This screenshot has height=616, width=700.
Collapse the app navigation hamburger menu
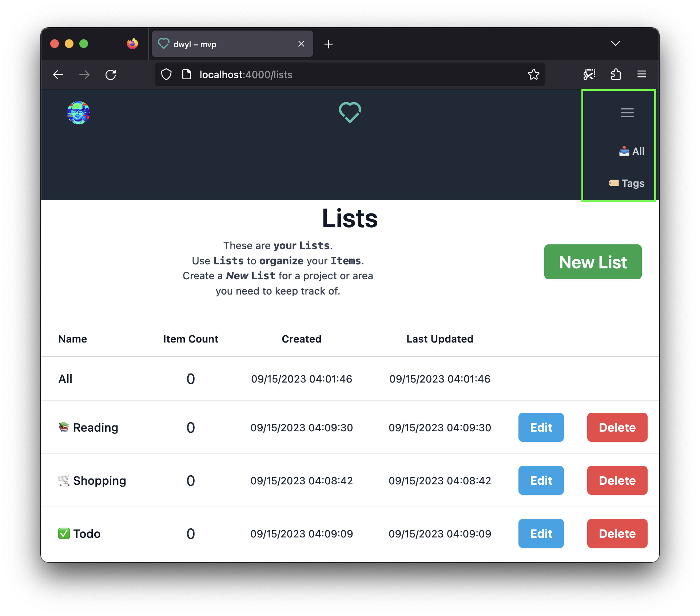(x=627, y=113)
